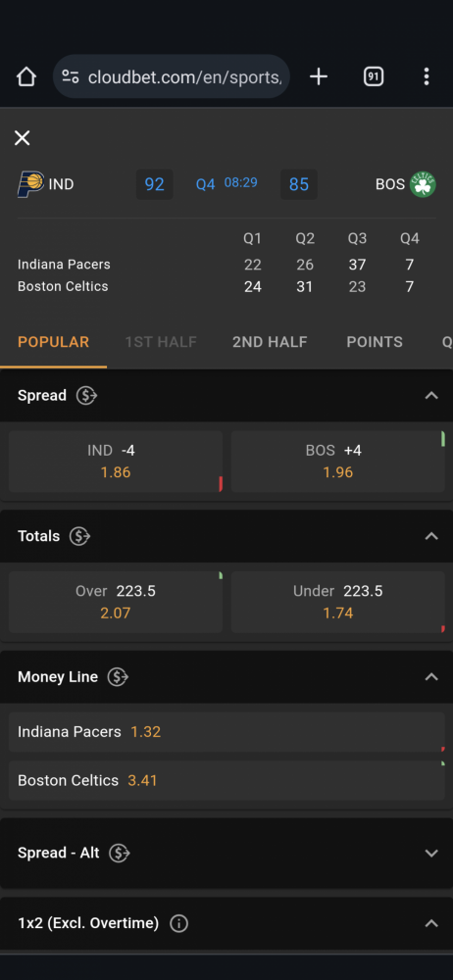The image size is (453, 980).
Task: Tap the cash out icon beside Money Line
Action: (118, 677)
